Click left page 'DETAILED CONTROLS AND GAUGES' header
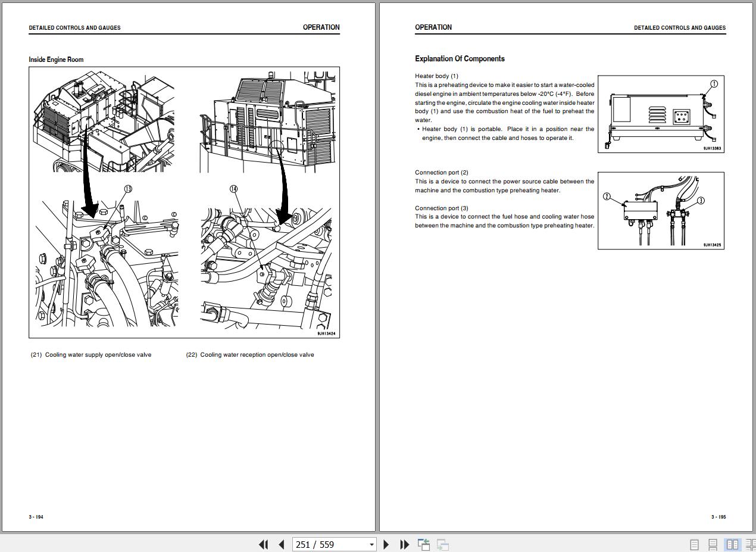756x552 pixels. point(74,28)
